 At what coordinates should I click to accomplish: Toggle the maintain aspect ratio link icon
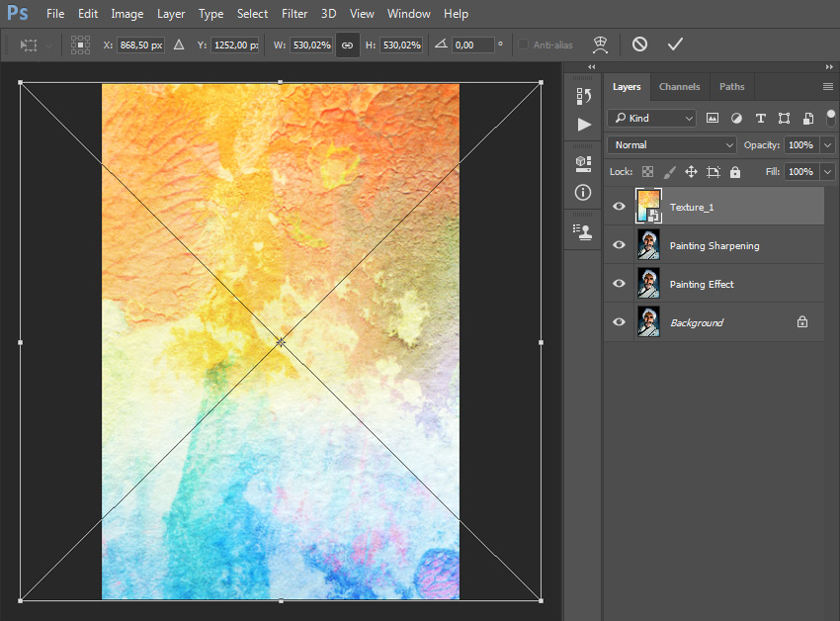[347, 44]
